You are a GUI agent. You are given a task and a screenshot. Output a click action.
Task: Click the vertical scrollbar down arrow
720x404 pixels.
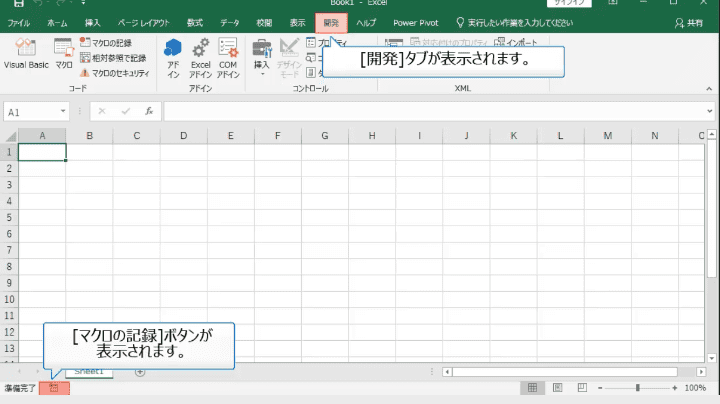click(x=712, y=358)
